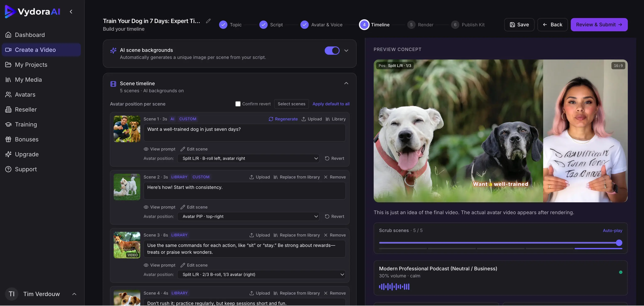The height and width of the screenshot is (306, 644).
Task: Click Scene 1 script text field
Action: [245, 133]
